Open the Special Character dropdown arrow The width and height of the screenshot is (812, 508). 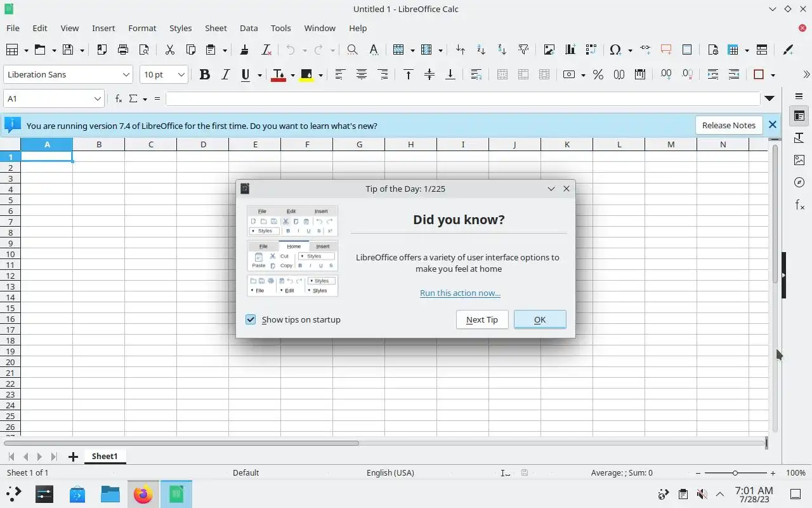coord(630,50)
